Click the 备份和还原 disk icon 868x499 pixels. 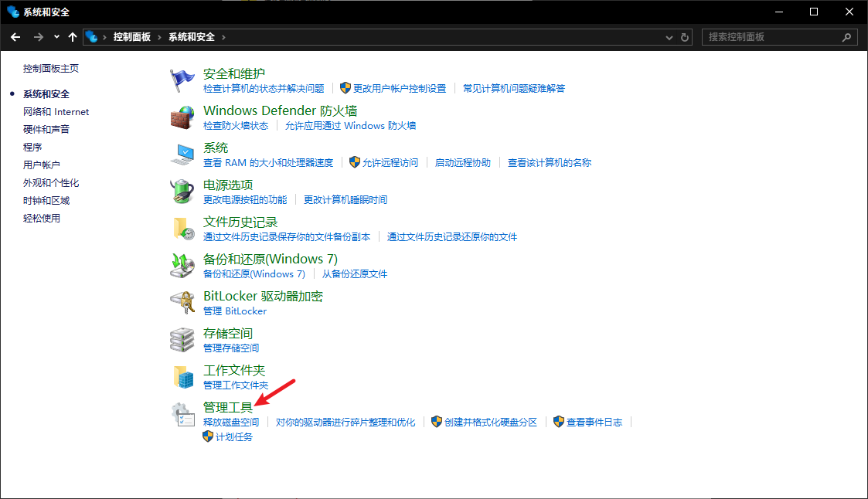(x=182, y=266)
